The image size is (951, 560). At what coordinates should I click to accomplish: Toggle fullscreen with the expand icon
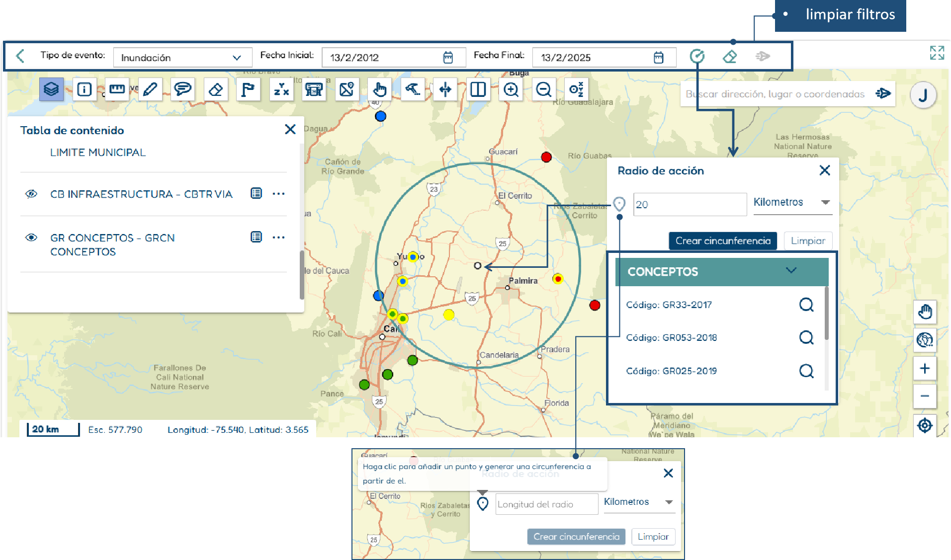pos(937,53)
